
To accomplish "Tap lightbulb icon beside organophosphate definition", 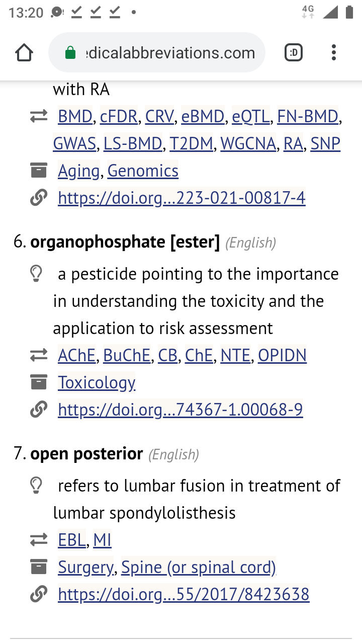I will [x=36, y=274].
